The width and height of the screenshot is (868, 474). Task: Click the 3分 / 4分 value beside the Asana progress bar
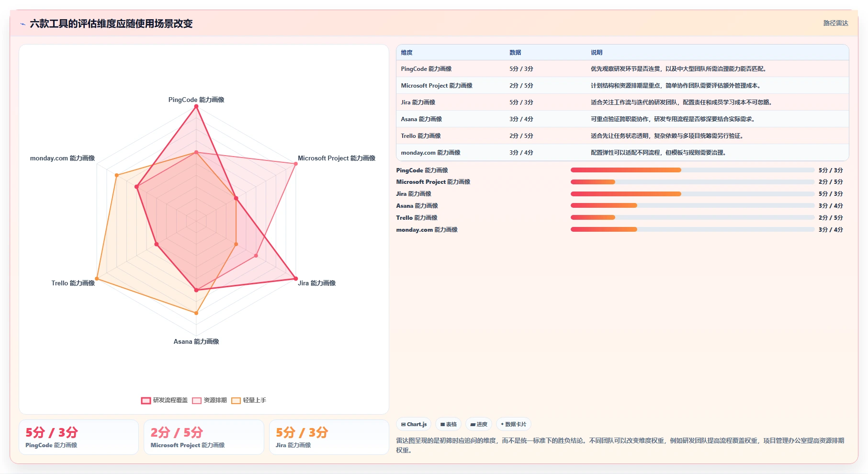(831, 206)
